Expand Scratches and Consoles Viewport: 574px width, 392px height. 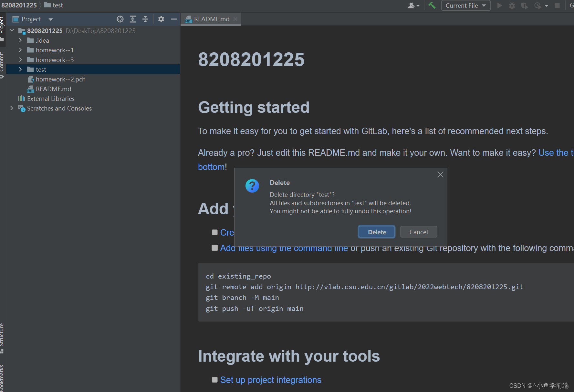coord(12,108)
